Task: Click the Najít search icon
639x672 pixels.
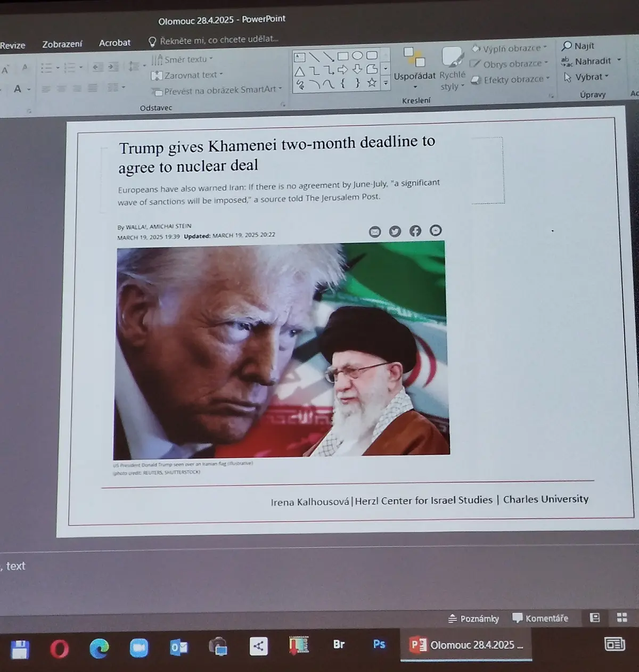Action: tap(567, 46)
